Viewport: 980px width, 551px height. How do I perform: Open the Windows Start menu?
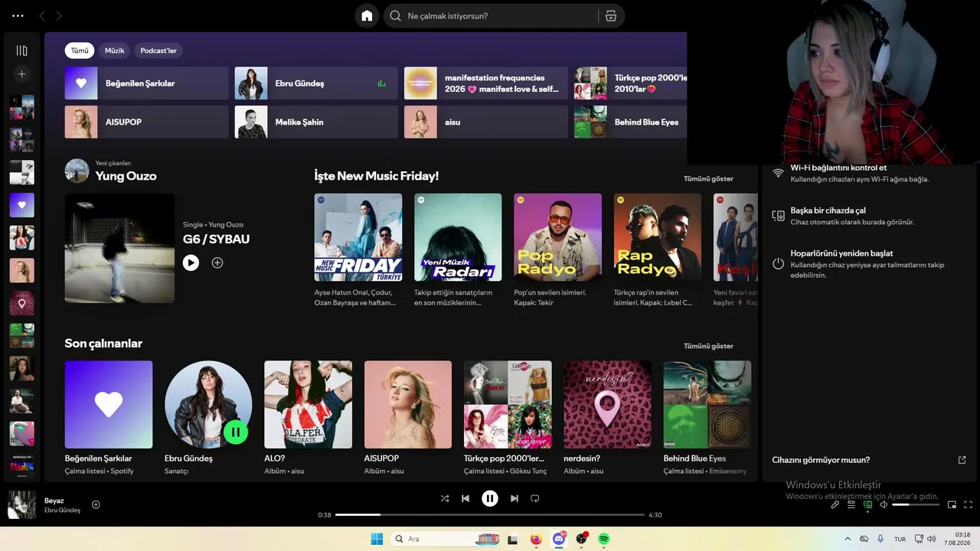(377, 539)
